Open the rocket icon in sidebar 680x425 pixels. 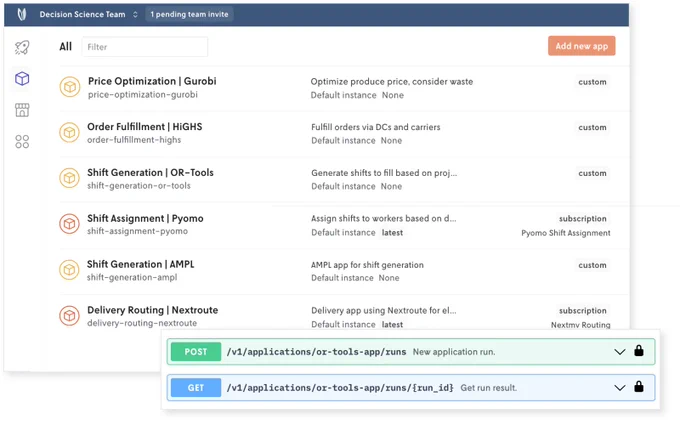pos(22,47)
